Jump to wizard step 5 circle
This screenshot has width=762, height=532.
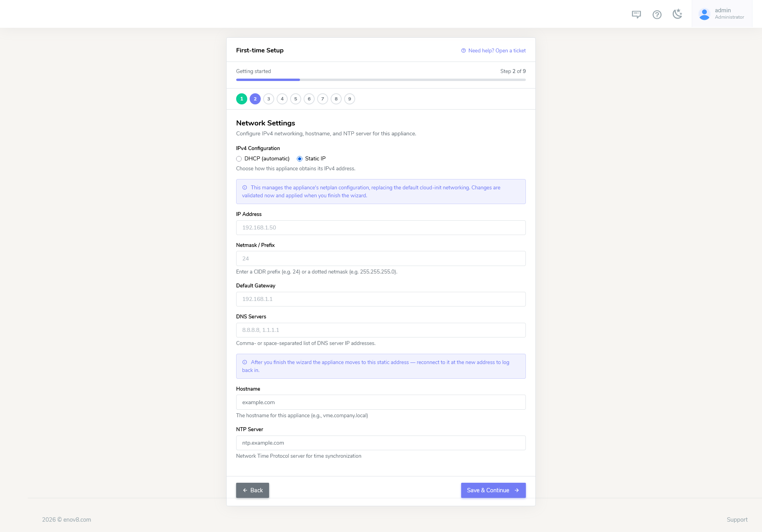click(296, 99)
